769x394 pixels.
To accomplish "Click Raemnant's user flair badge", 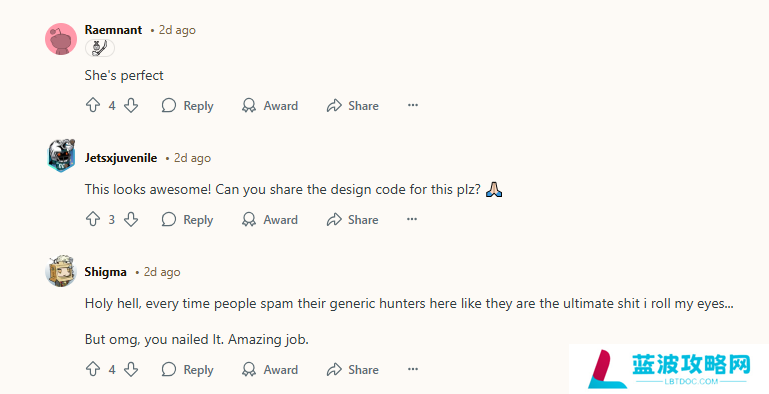I will [100, 48].
